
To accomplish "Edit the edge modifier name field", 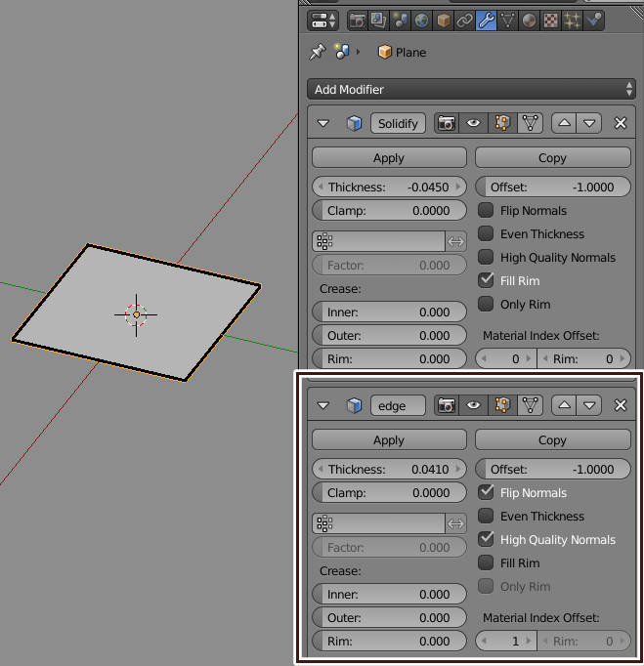I will pyautogui.click(x=398, y=405).
